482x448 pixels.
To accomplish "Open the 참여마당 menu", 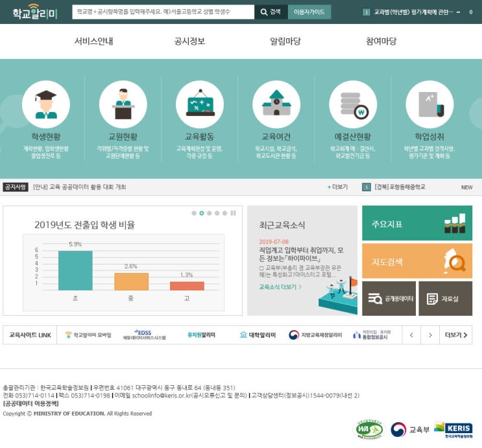I will (x=381, y=41).
